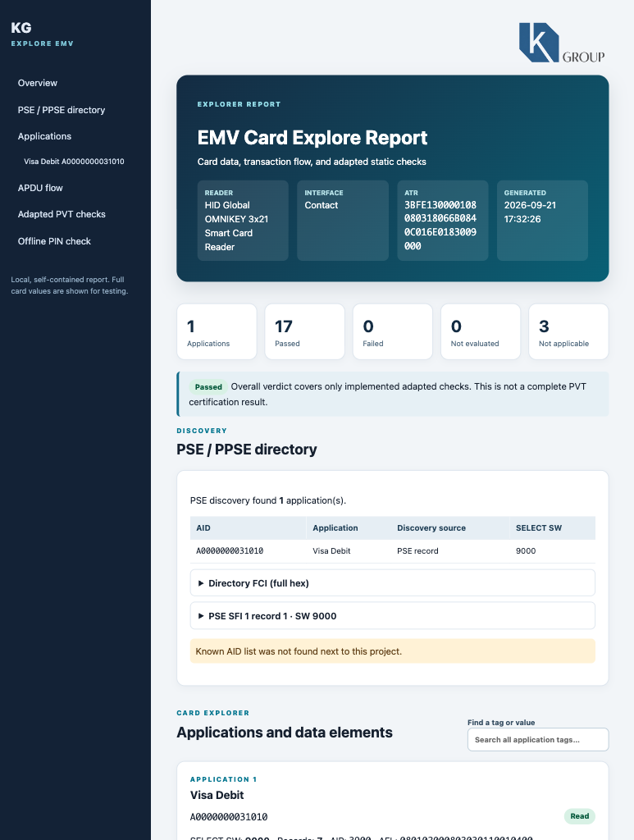Open the Overview sidebar link
Screen dimensions: 634x840
tap(38, 83)
